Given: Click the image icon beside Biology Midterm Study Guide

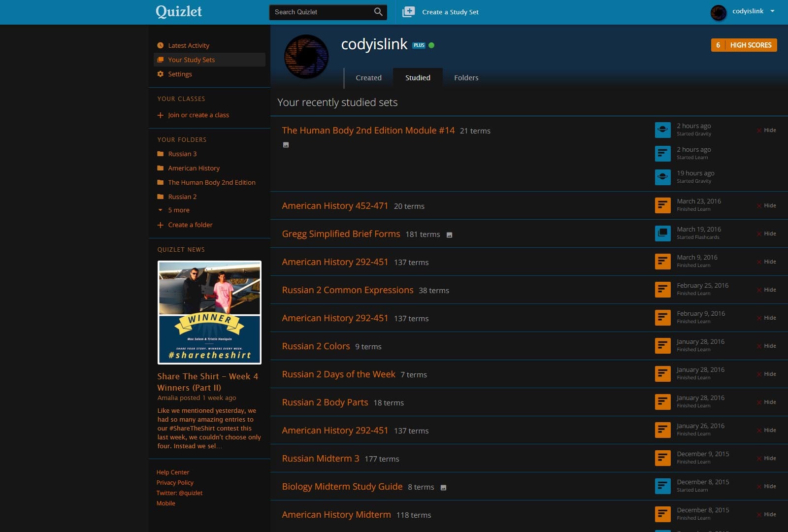Looking at the screenshot, I should 443,488.
